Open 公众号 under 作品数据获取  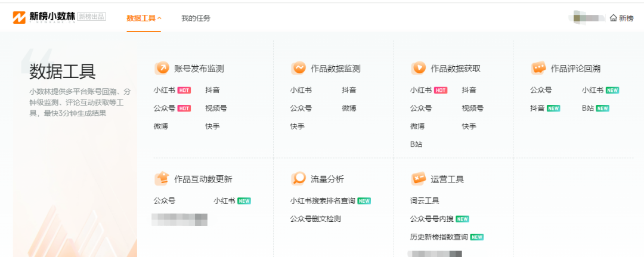[x=420, y=109]
